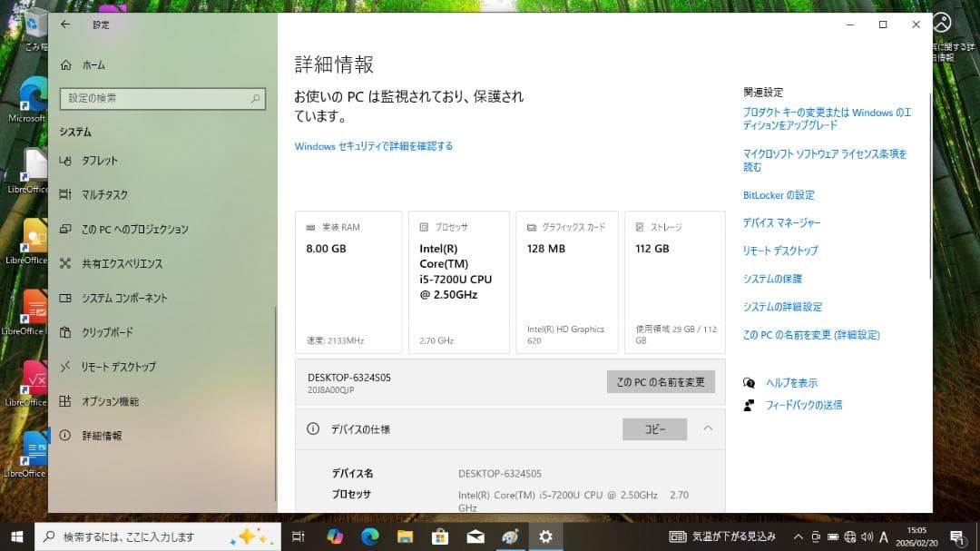Click the volume speaker tray icon
Viewport: 980px width, 551px height.
coord(867,536)
